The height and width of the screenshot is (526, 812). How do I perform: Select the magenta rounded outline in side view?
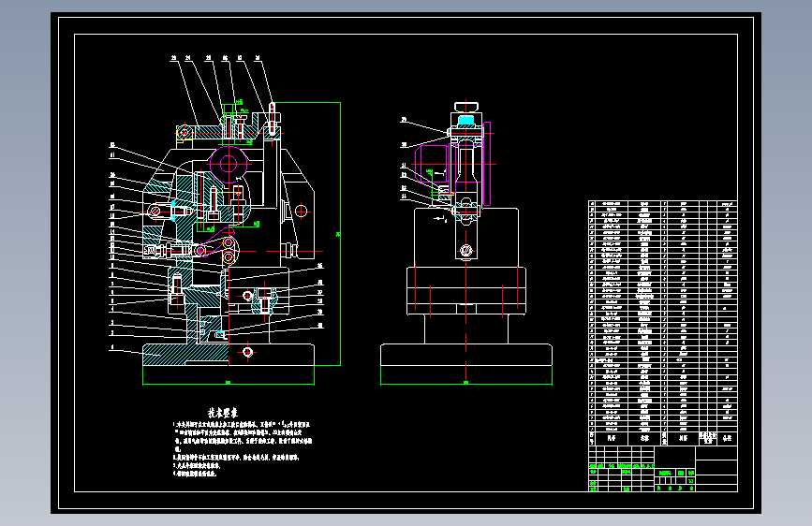[432, 163]
